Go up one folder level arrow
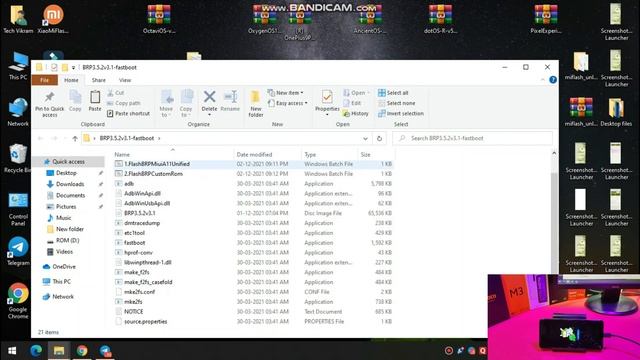This screenshot has height=360, width=640. click(x=75, y=138)
